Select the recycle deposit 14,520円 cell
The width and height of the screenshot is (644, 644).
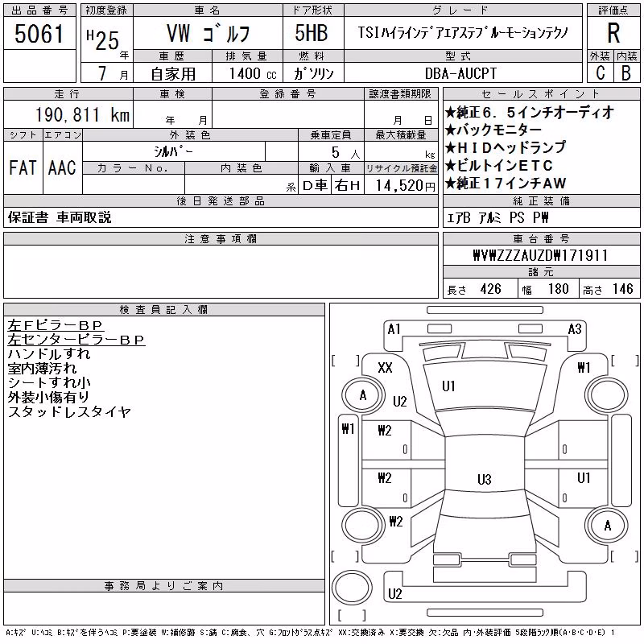401,185
